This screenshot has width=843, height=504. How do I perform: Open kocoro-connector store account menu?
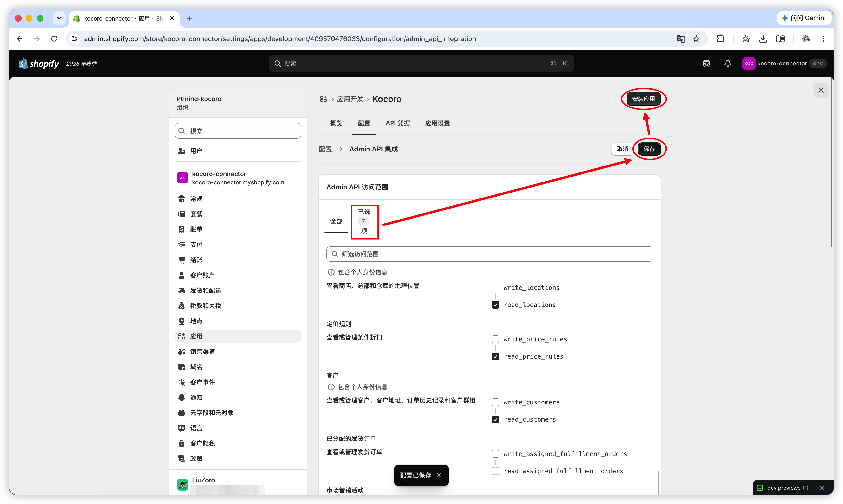coord(784,64)
